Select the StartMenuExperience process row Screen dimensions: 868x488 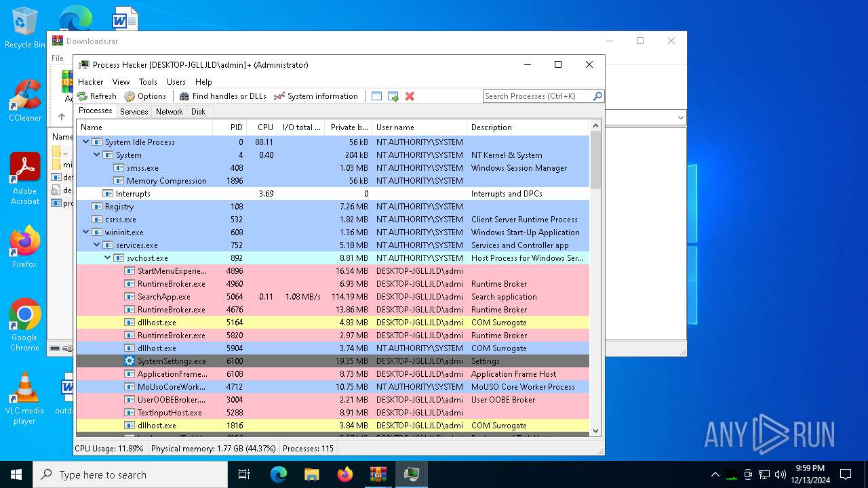click(333, 270)
